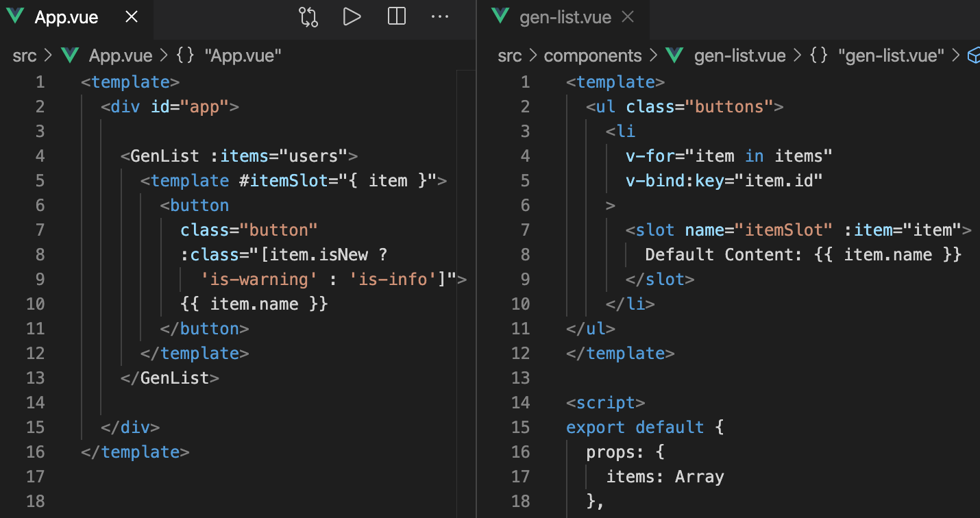The image size is (980, 518).
Task: Click id="app" attribute on div
Action: coord(190,106)
